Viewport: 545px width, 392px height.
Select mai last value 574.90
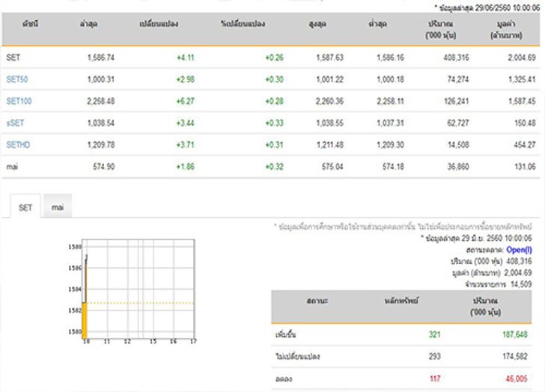point(103,167)
